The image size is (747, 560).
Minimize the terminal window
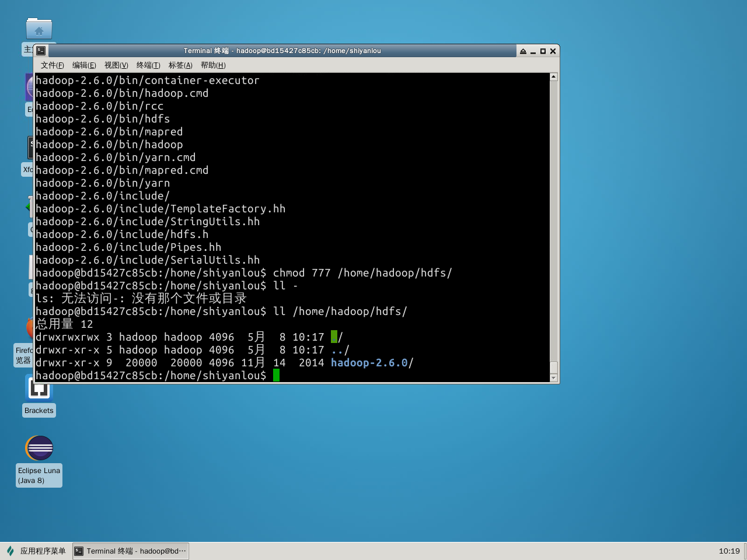point(533,51)
